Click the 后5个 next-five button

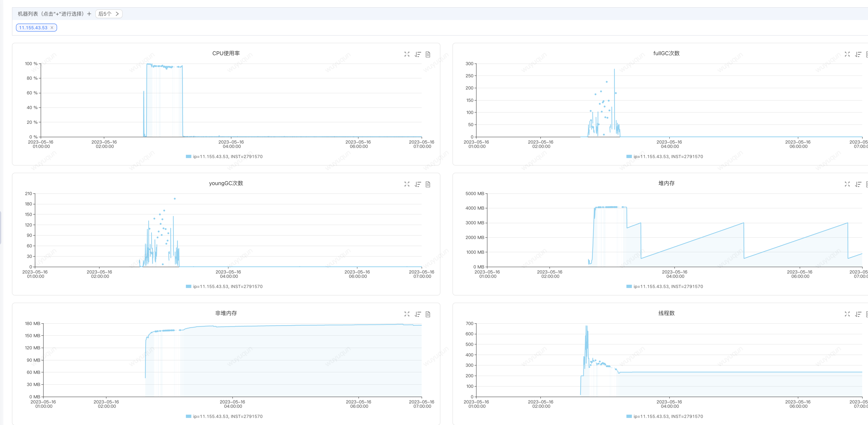(108, 14)
